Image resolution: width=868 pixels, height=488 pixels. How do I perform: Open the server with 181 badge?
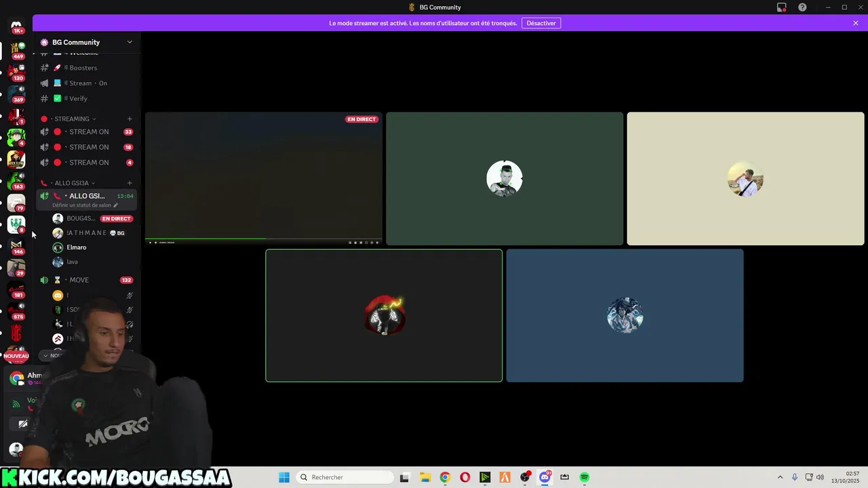16,289
